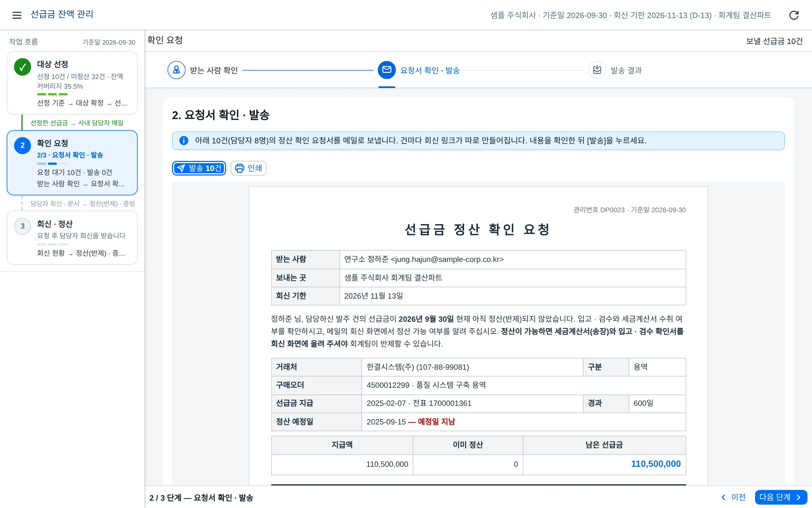This screenshot has width=812, height=508.
Task: Click the 확인 요청 progress indicator
Action: point(52,164)
